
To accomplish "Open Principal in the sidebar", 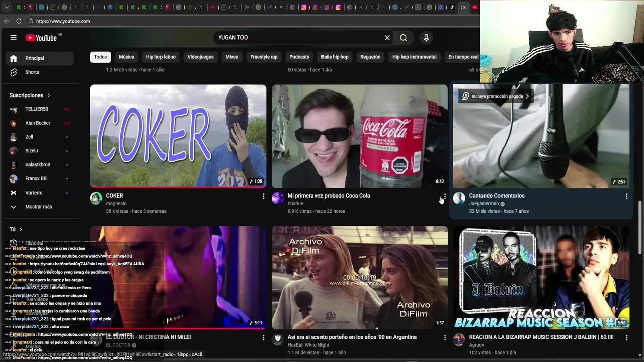I will point(40,58).
